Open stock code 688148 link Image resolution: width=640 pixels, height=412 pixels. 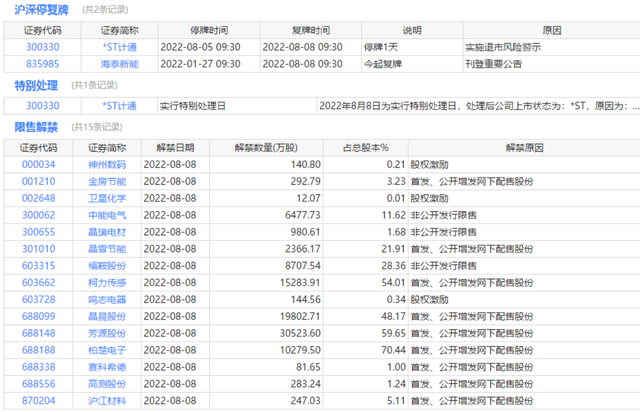click(38, 333)
